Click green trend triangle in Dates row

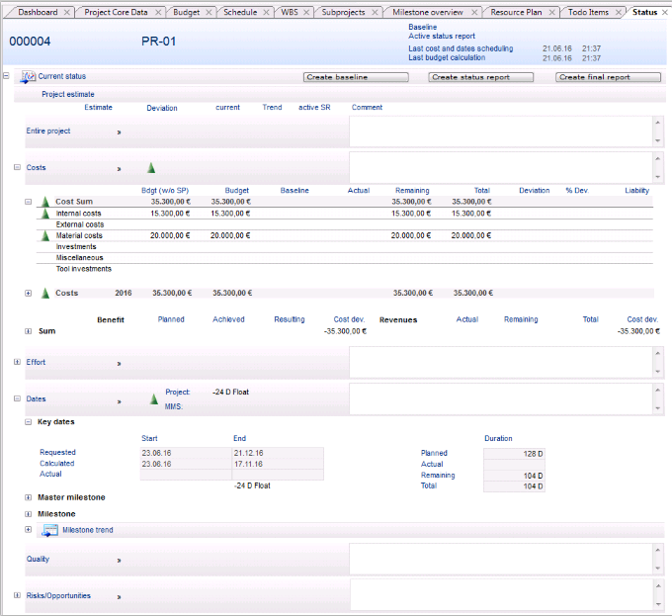coord(154,399)
